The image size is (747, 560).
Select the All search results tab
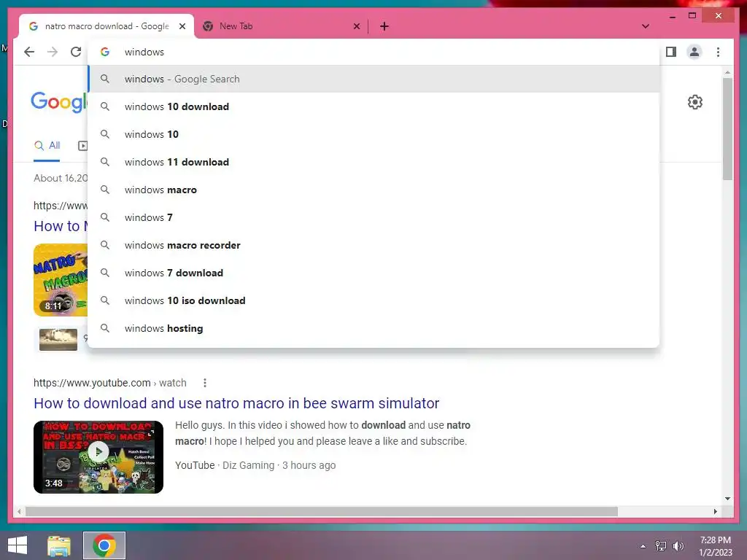pyautogui.click(x=47, y=145)
